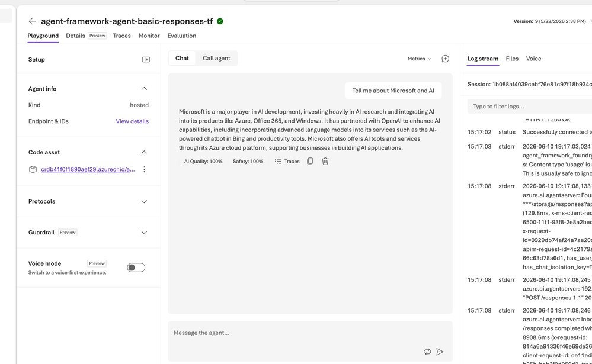Toggle the Voice mode switch
This screenshot has width=592, height=364.
[136, 268]
